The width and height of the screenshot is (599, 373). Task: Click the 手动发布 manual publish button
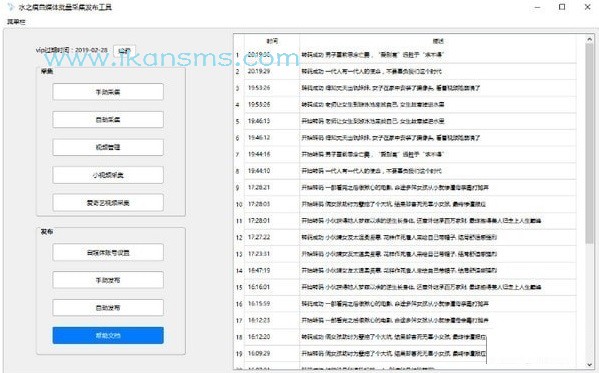pyautogui.click(x=108, y=280)
